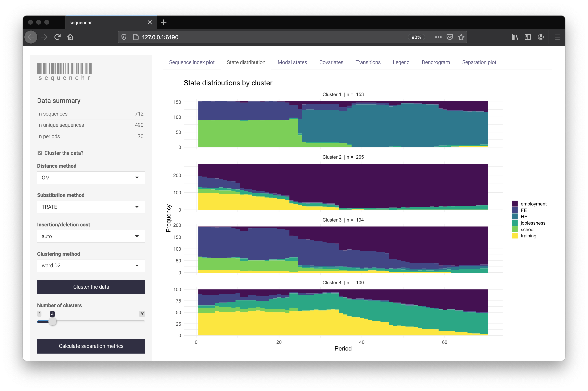588x391 pixels.
Task: Open the Firefox account icon
Action: click(x=541, y=37)
